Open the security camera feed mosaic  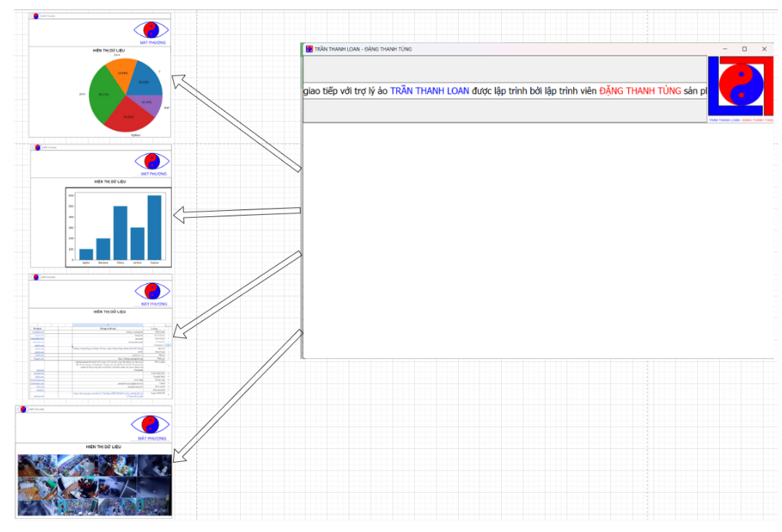[x=95, y=484]
